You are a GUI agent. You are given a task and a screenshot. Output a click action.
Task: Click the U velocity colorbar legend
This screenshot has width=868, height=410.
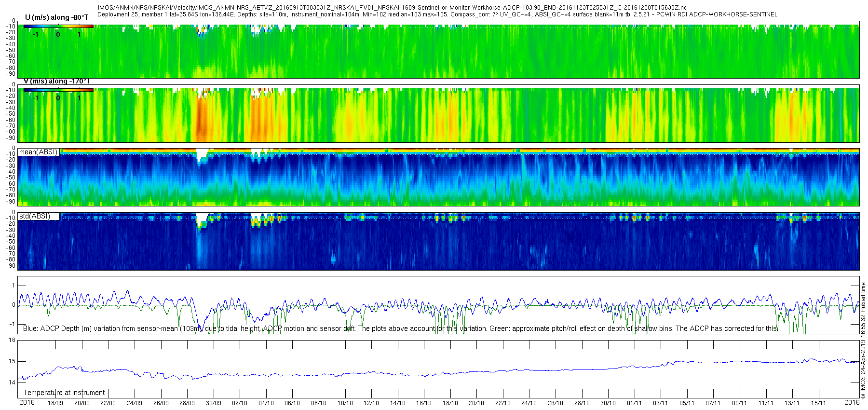pyautogui.click(x=58, y=26)
